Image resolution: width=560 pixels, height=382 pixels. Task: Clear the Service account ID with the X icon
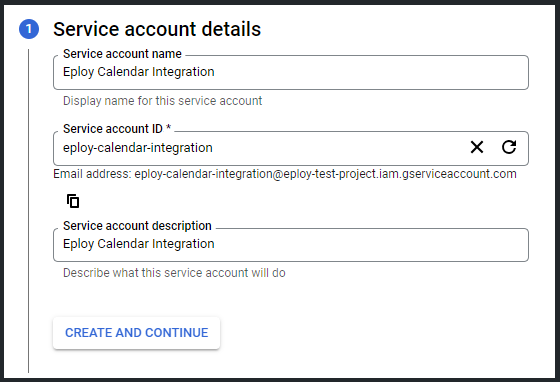click(477, 147)
